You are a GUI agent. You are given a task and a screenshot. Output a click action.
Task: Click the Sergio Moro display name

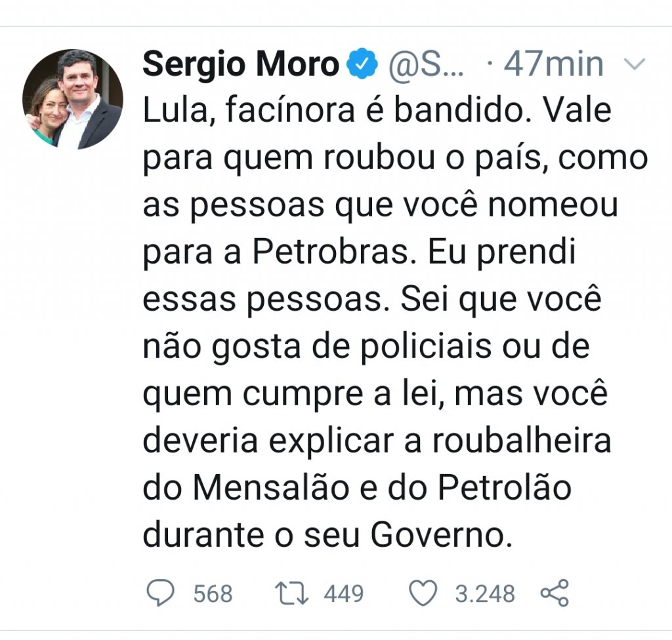pyautogui.click(x=241, y=64)
